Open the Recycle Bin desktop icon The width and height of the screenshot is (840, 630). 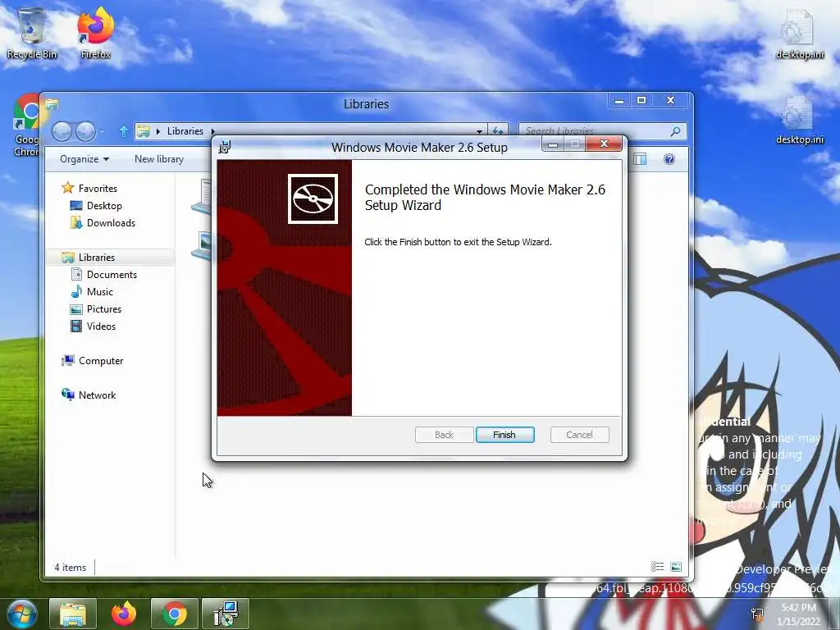click(x=32, y=33)
